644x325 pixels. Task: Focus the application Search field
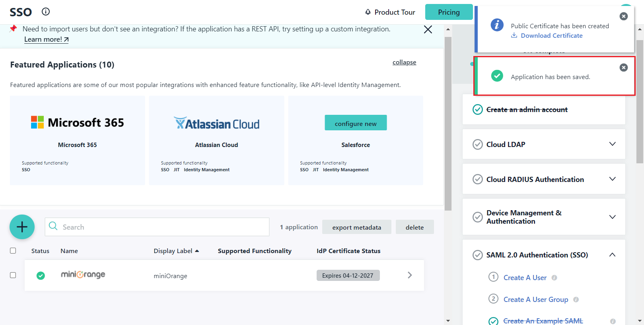pos(157,227)
